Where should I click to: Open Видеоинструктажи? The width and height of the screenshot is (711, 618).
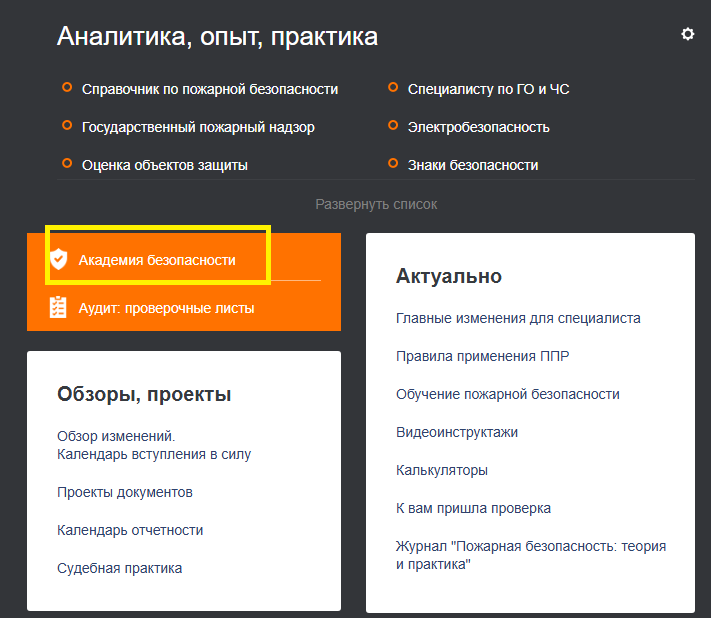tap(457, 433)
